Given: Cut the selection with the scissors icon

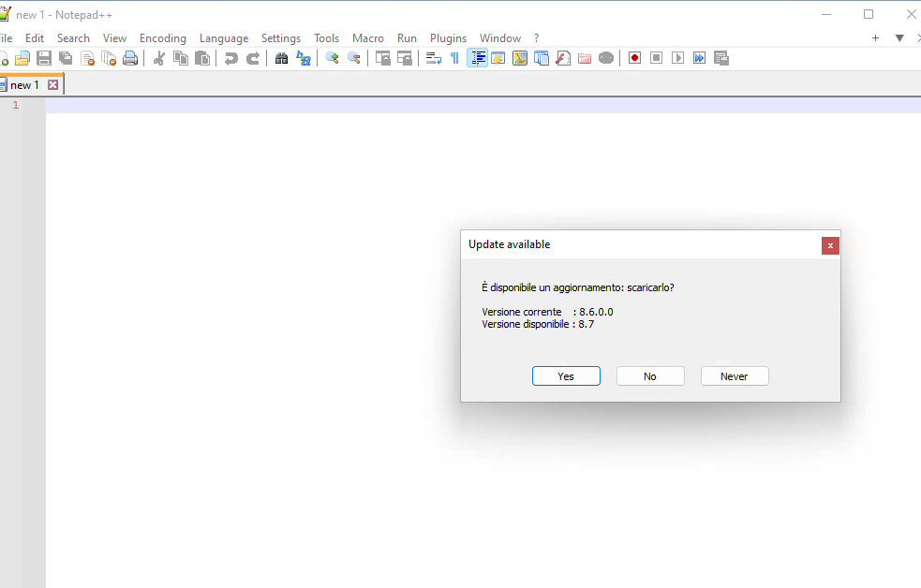Looking at the screenshot, I should tap(159, 58).
